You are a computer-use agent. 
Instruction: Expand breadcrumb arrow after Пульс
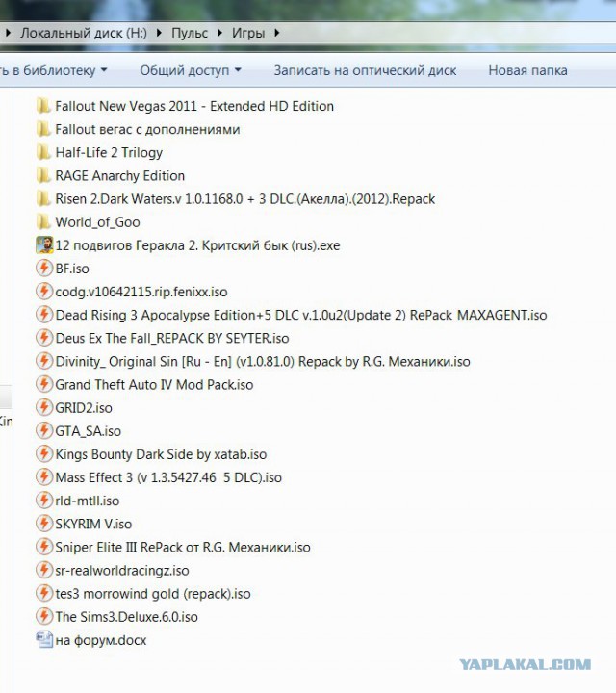(219, 33)
